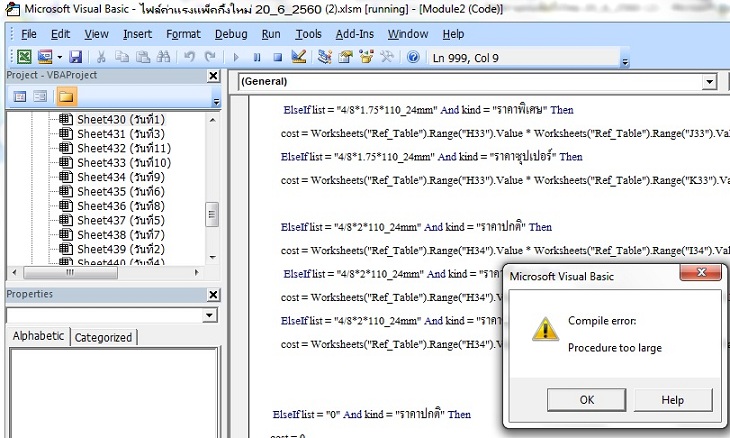Click View Code icon in Project panel
This screenshot has height=438, width=730.
pyautogui.click(x=20, y=97)
